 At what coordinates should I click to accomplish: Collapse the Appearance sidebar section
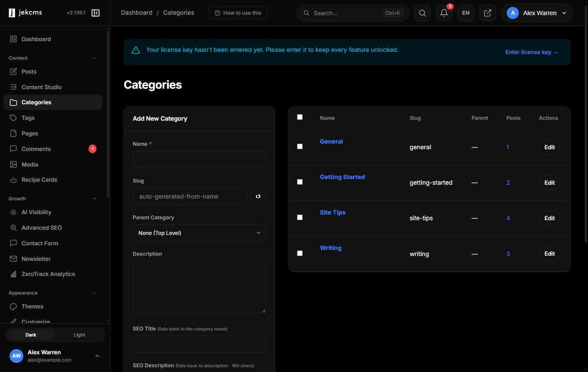(x=95, y=293)
